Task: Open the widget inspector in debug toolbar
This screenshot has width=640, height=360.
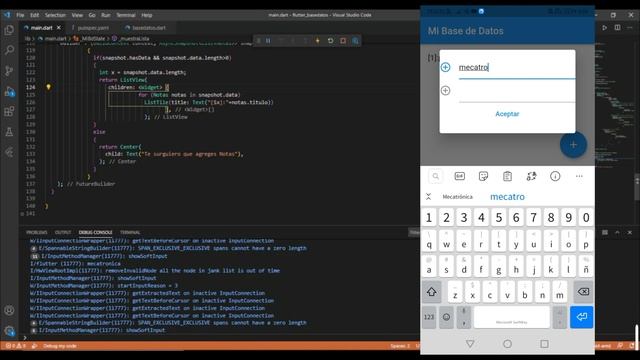Action: (x=356, y=41)
